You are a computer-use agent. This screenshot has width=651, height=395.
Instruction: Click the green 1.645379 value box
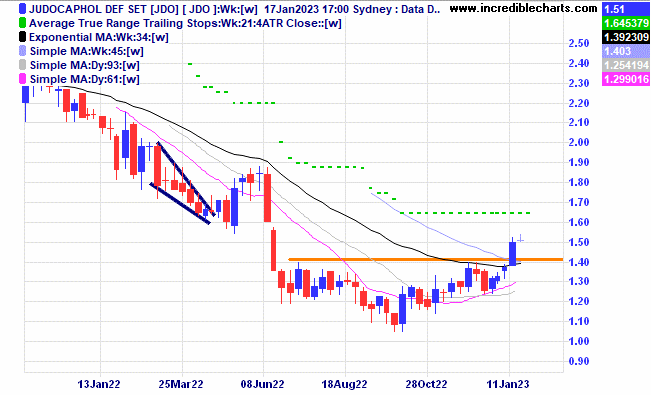click(625, 23)
